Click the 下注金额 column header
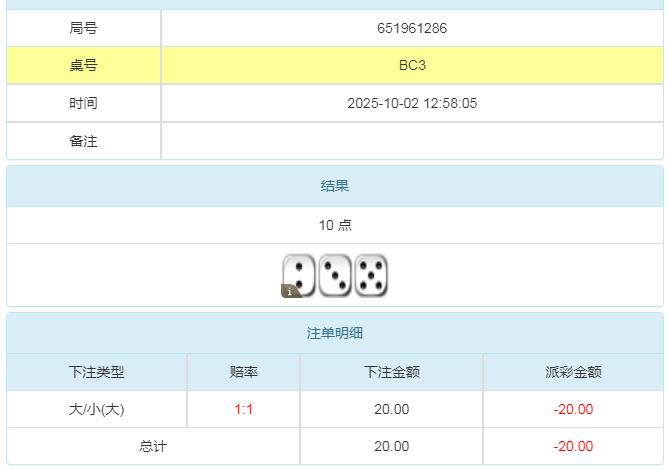Image resolution: width=668 pixels, height=470 pixels. point(392,372)
